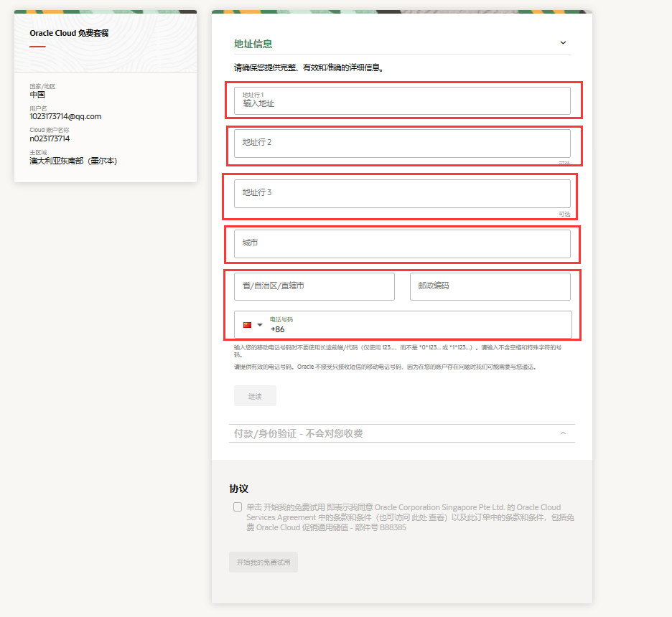Click the 邮政编码 input box
Image resolution: width=672 pixels, height=617 pixels.
tap(490, 286)
